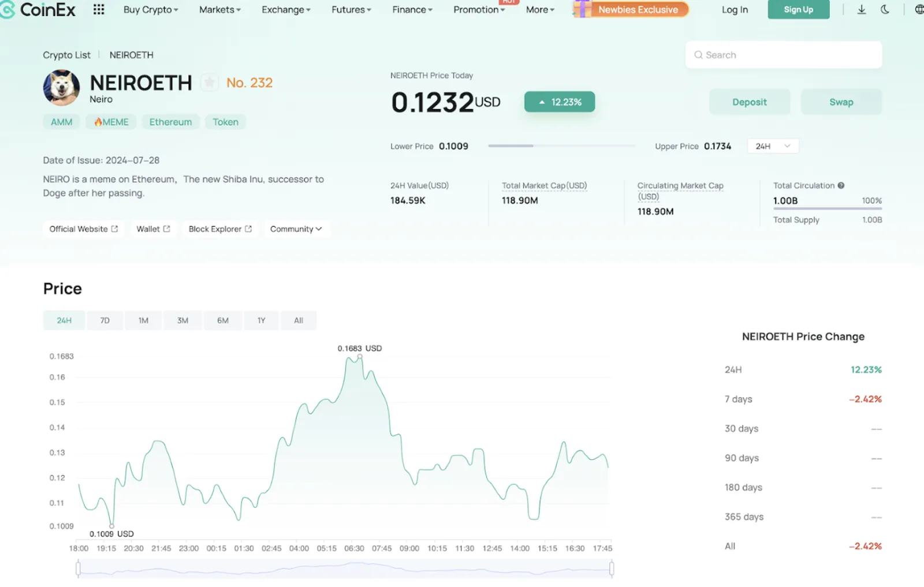The image size is (924, 587).
Task: Click the Sign Up button
Action: pyautogui.click(x=798, y=9)
